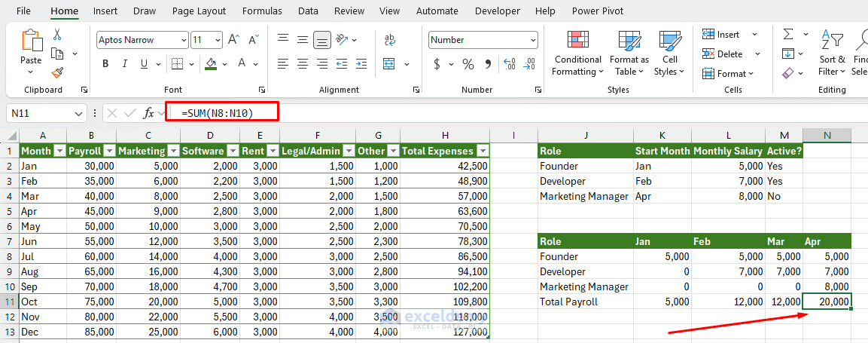Click the Marketing Manager cell in row 4
Screen dimensions: 868x343
(586, 196)
